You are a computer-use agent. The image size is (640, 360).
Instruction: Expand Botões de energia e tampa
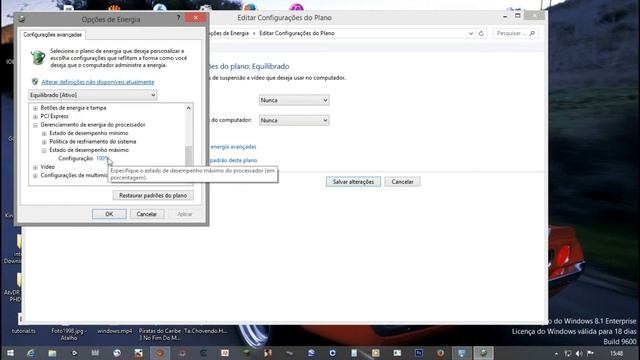click(x=35, y=108)
